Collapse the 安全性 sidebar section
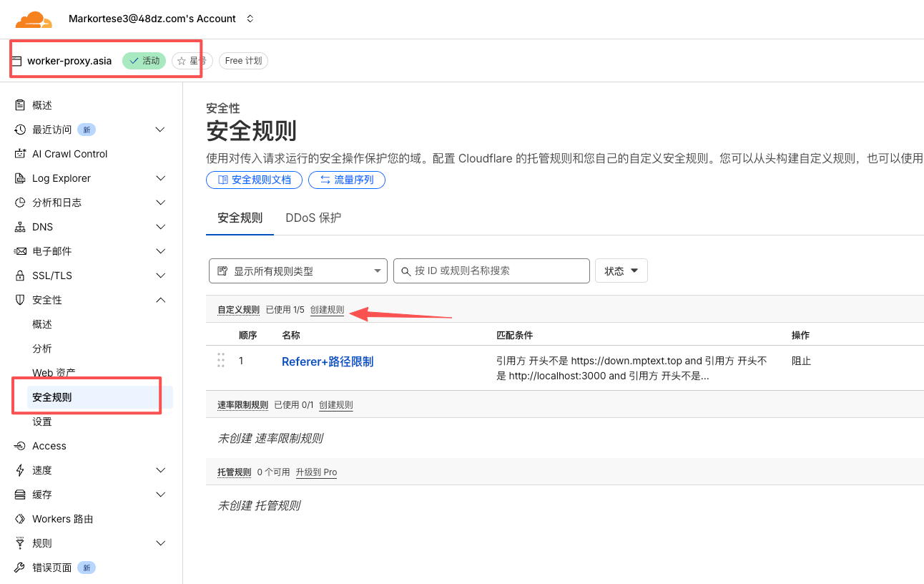The image size is (924, 584). [x=160, y=300]
